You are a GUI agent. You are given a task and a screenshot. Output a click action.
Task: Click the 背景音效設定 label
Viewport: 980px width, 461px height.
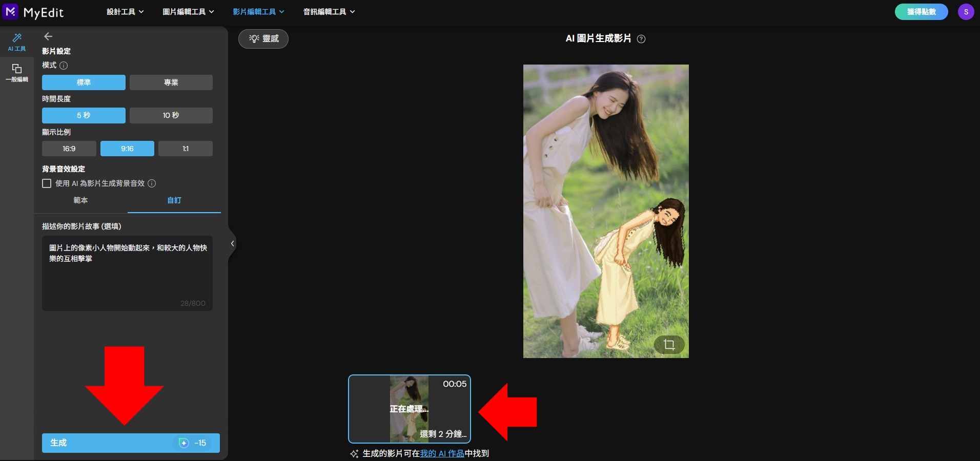click(x=64, y=169)
